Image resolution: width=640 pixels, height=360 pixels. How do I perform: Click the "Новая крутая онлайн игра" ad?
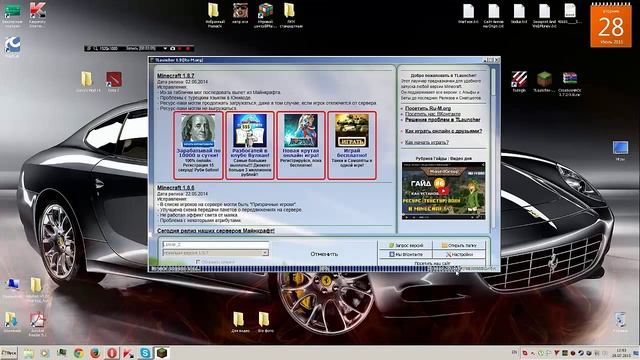tap(301, 145)
